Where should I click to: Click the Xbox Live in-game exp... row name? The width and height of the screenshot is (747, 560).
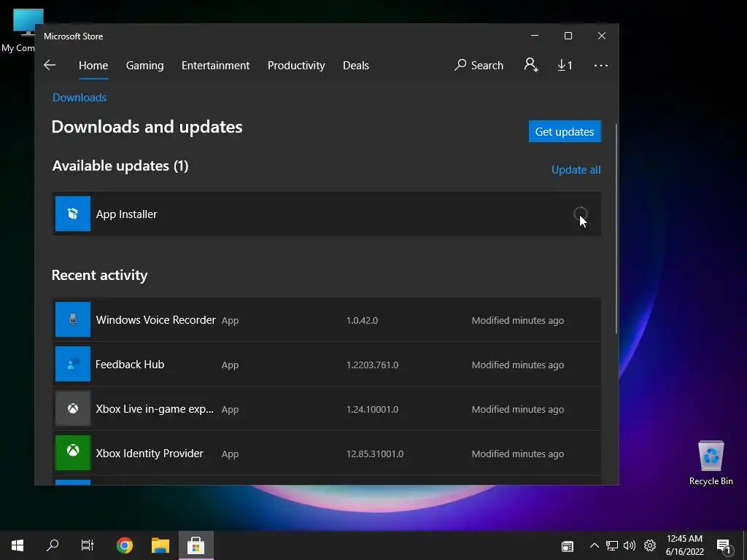(155, 409)
